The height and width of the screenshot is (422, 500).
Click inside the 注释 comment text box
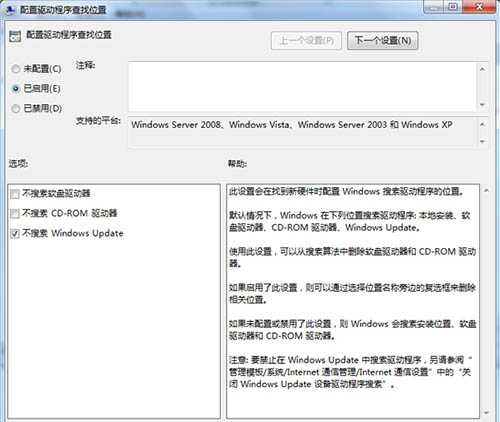[302, 86]
